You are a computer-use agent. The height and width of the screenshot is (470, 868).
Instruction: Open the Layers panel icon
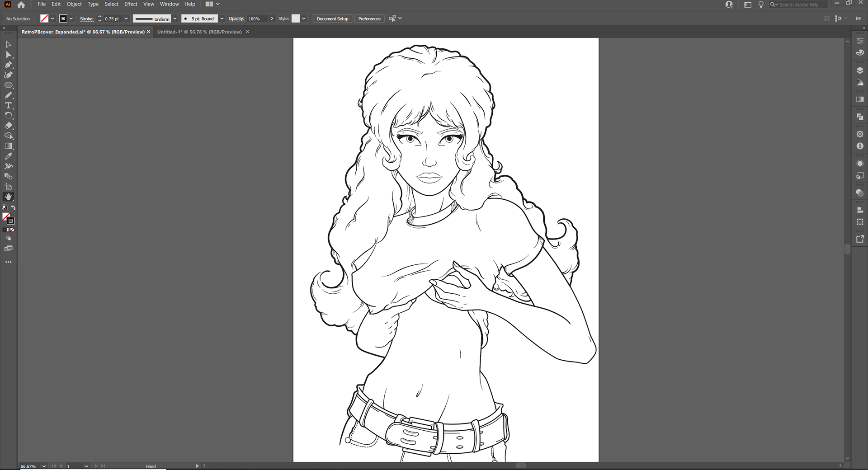point(860,70)
